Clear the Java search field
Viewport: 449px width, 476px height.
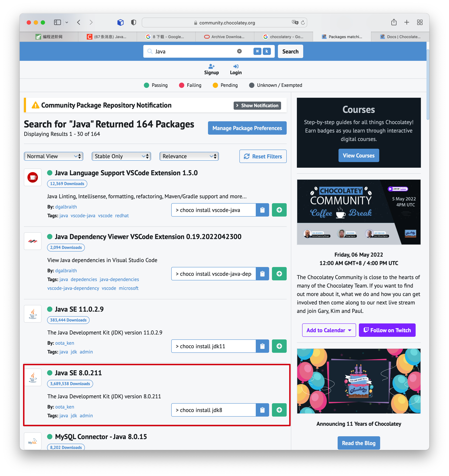click(239, 51)
